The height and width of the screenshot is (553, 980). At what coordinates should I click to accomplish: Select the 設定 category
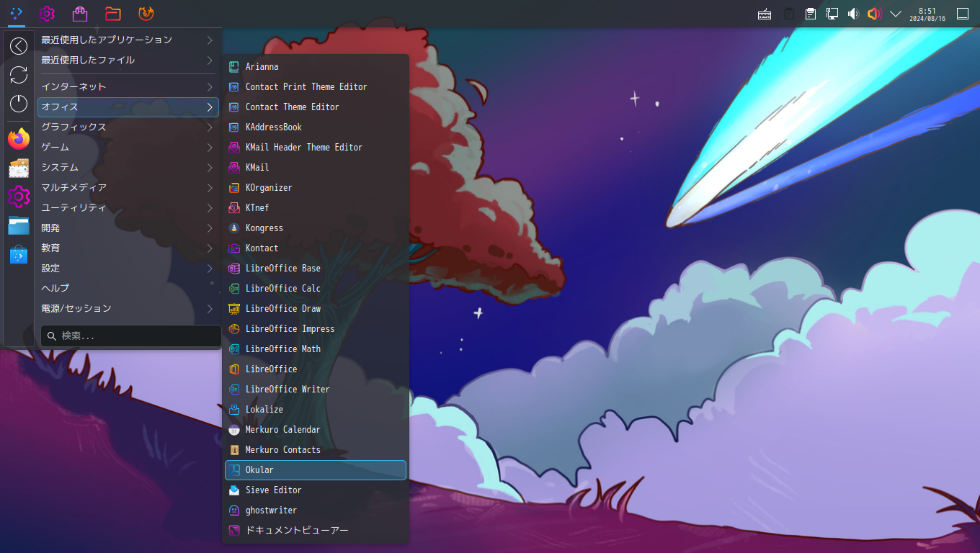coord(128,269)
